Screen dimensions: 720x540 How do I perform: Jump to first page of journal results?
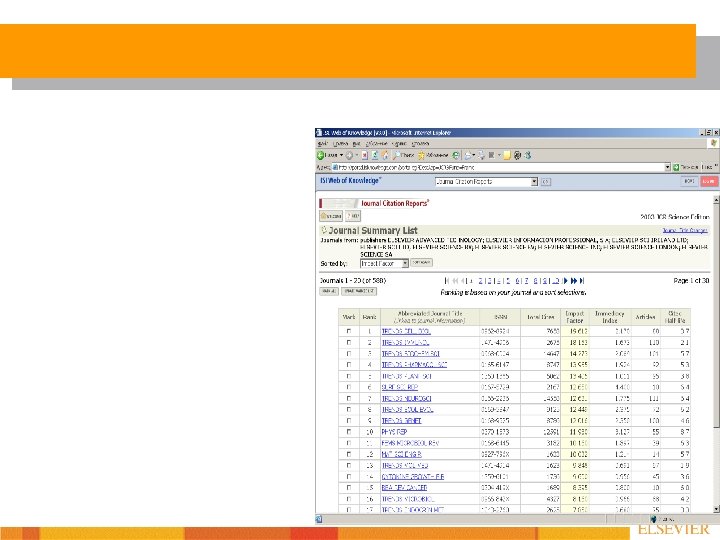(x=447, y=281)
